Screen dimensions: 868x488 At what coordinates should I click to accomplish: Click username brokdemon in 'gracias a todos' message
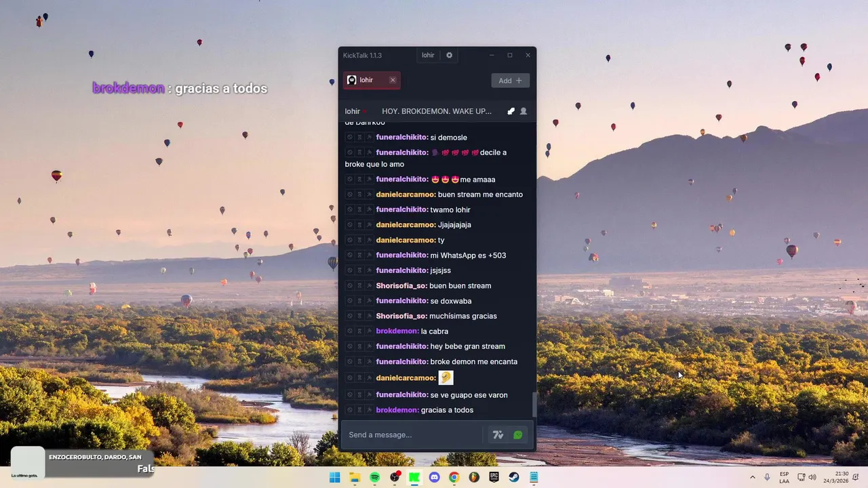[397, 410]
